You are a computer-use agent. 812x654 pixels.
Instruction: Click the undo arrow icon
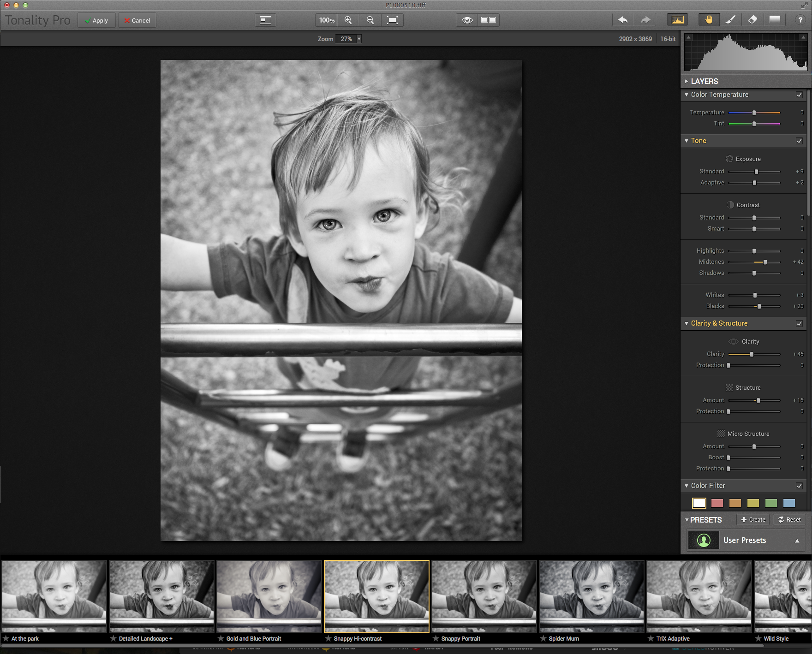point(623,20)
